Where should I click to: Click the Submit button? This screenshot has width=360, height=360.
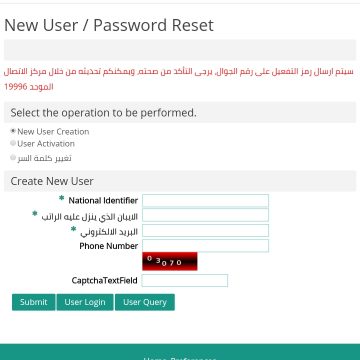coord(33,302)
